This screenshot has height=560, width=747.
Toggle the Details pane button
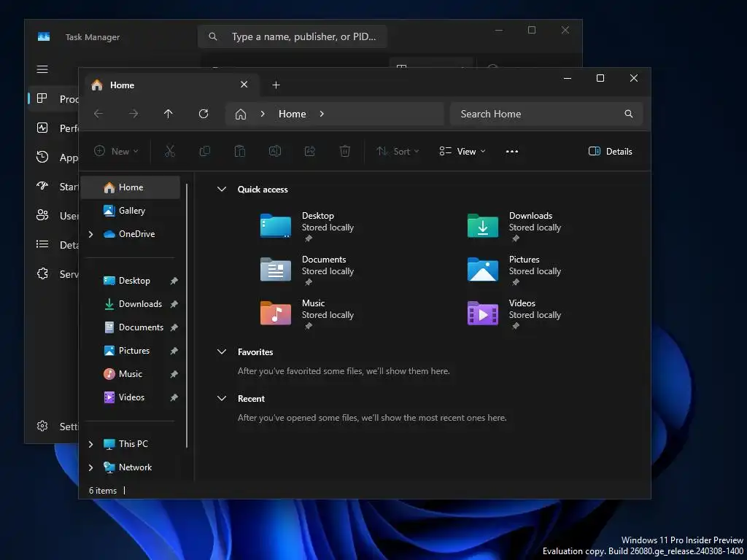click(611, 152)
